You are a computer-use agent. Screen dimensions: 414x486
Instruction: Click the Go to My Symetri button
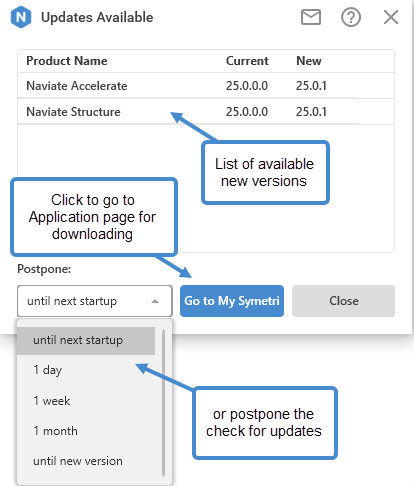pyautogui.click(x=232, y=301)
